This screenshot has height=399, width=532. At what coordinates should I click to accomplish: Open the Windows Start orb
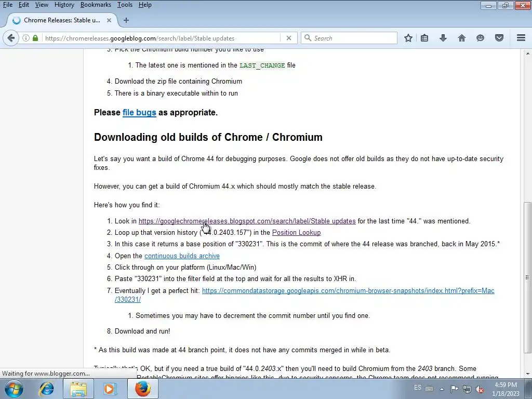pos(14,389)
